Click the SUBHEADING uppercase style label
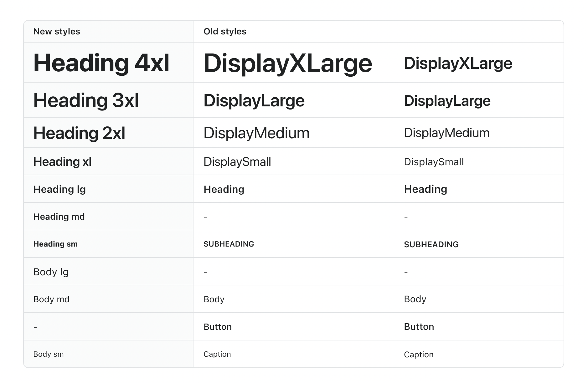588x383 pixels. (229, 244)
